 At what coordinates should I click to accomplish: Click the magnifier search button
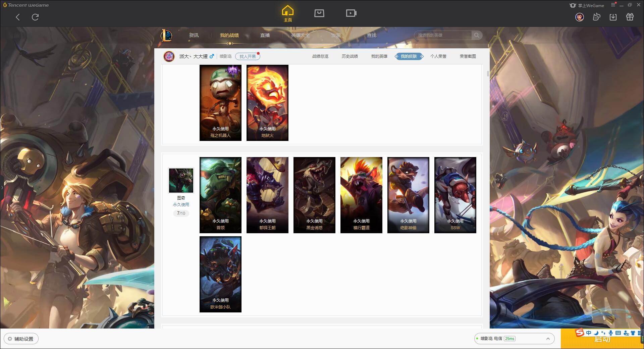[x=477, y=35]
